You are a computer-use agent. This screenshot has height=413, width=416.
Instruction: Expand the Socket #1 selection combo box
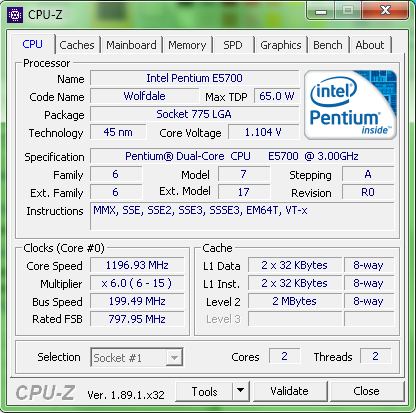click(x=137, y=358)
